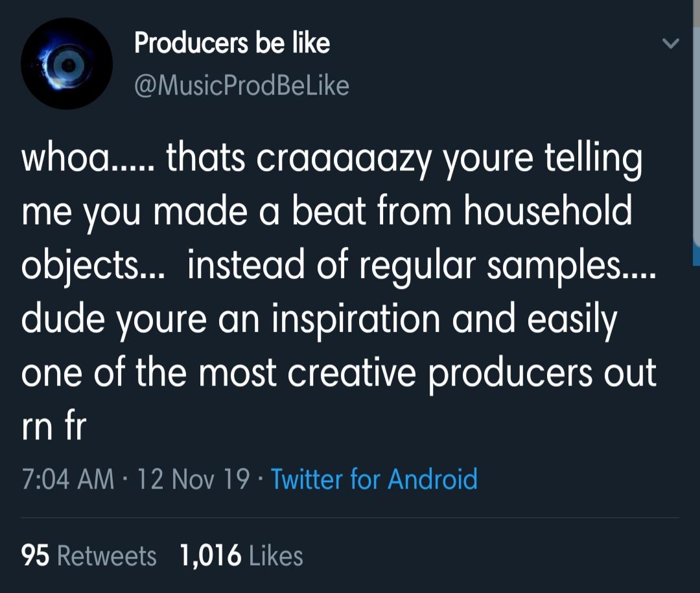Click the 7:04 AM timestamp
Image resolution: width=700 pixels, height=593 pixels.
(x=68, y=480)
